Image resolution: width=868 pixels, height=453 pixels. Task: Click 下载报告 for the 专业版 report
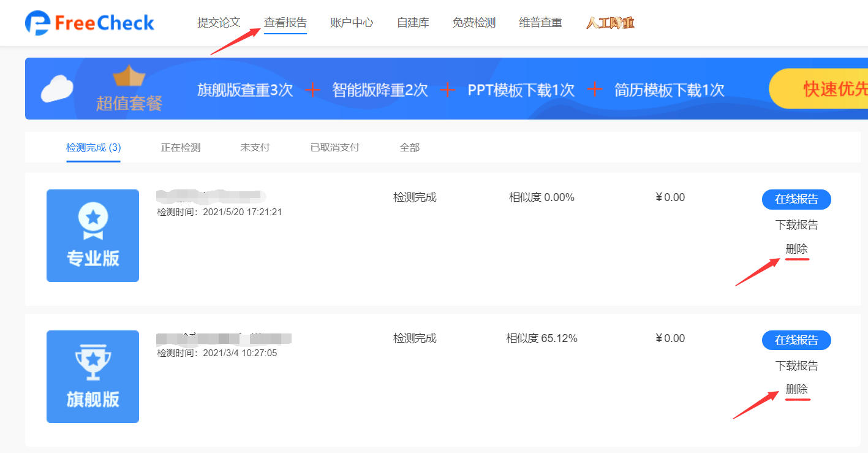click(797, 225)
